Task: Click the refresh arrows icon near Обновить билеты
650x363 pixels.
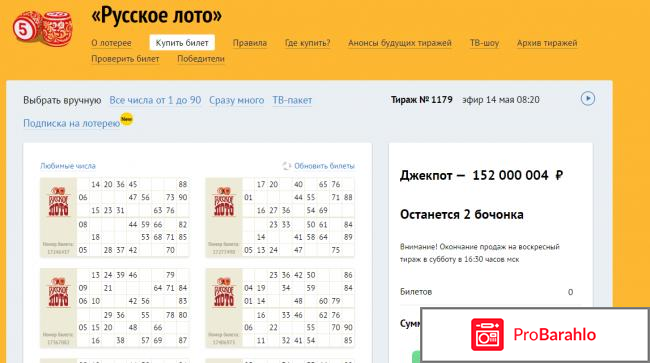Action: (286, 166)
